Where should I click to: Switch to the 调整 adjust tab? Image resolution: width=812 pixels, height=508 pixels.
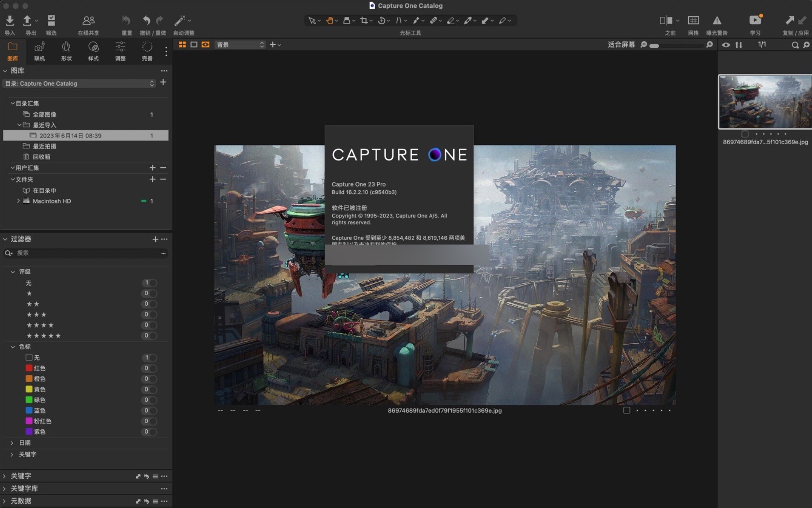click(x=120, y=51)
